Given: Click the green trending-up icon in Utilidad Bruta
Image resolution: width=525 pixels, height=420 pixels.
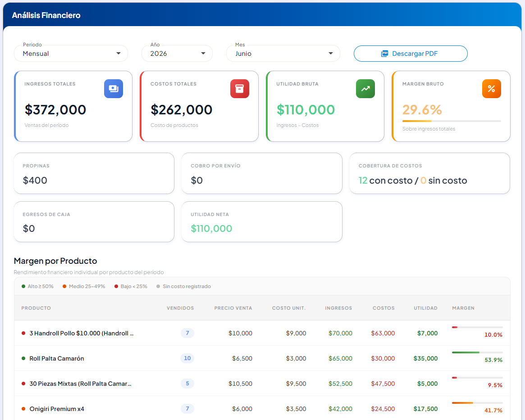Looking at the screenshot, I should pos(365,89).
